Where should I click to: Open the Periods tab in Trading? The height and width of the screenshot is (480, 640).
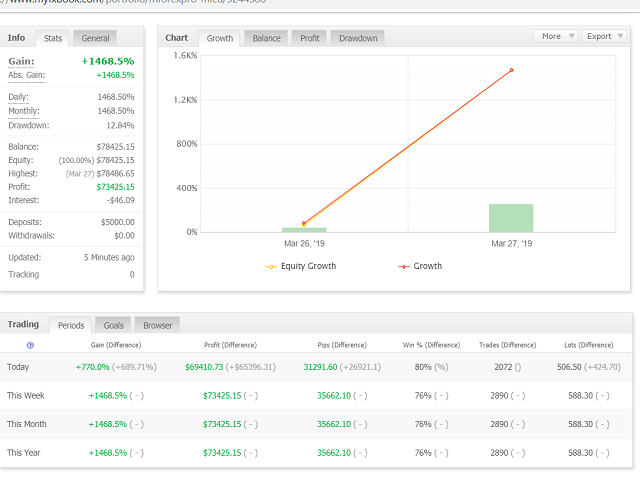click(x=71, y=325)
